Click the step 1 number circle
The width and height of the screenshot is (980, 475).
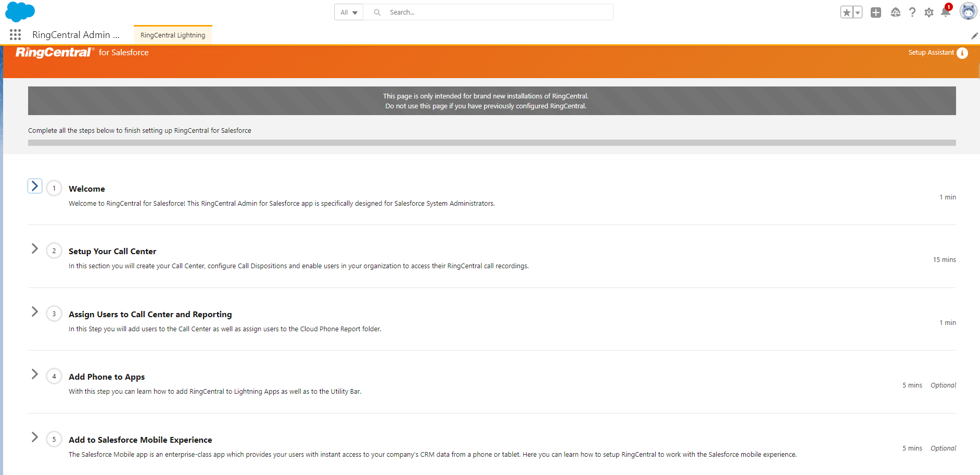(x=54, y=188)
